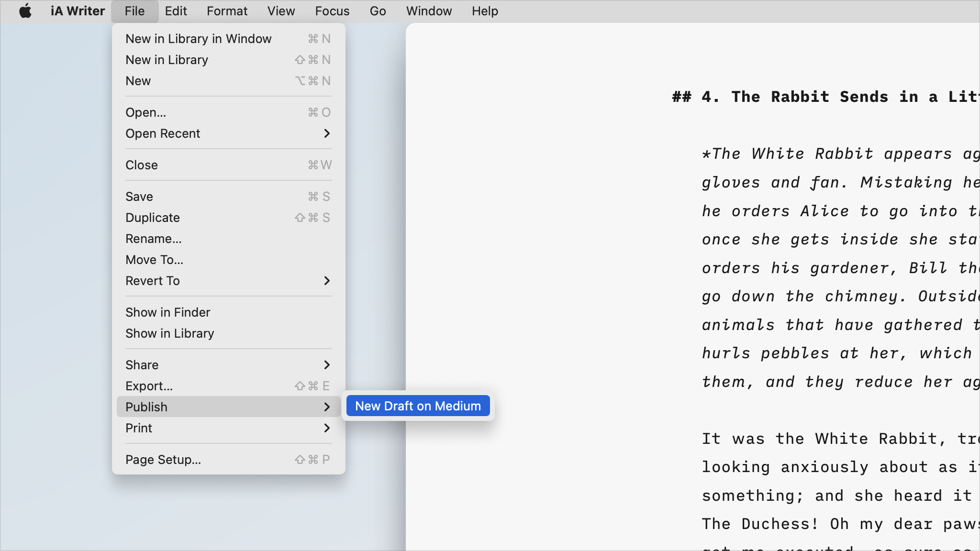
Task: Click text line 'The Duchess! Oh my dear paws'
Action: (x=841, y=524)
